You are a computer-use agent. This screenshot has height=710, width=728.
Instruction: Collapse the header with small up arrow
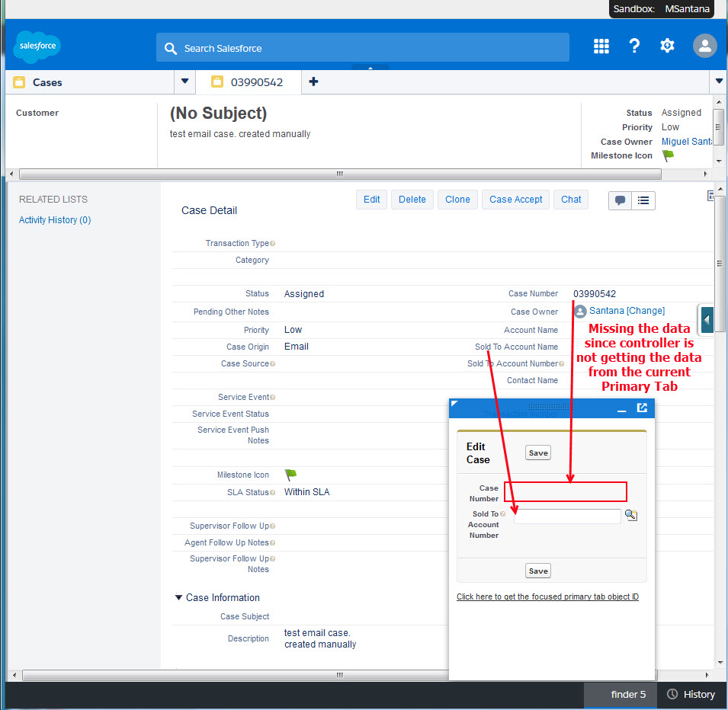tap(370, 68)
